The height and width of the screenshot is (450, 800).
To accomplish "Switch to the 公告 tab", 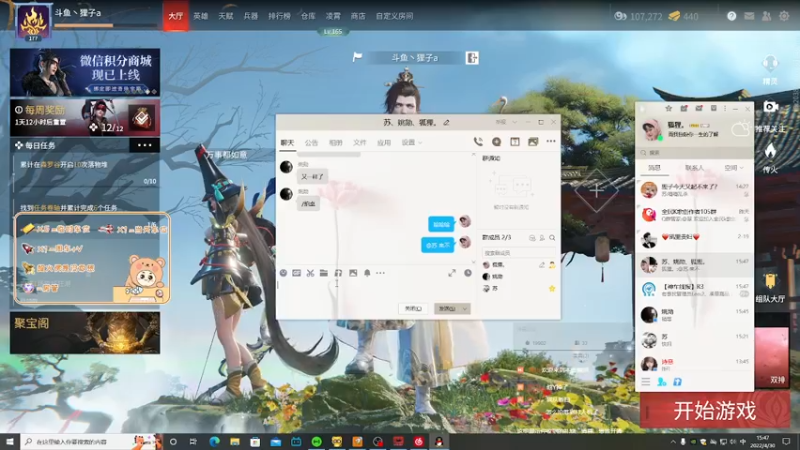I will click(311, 143).
